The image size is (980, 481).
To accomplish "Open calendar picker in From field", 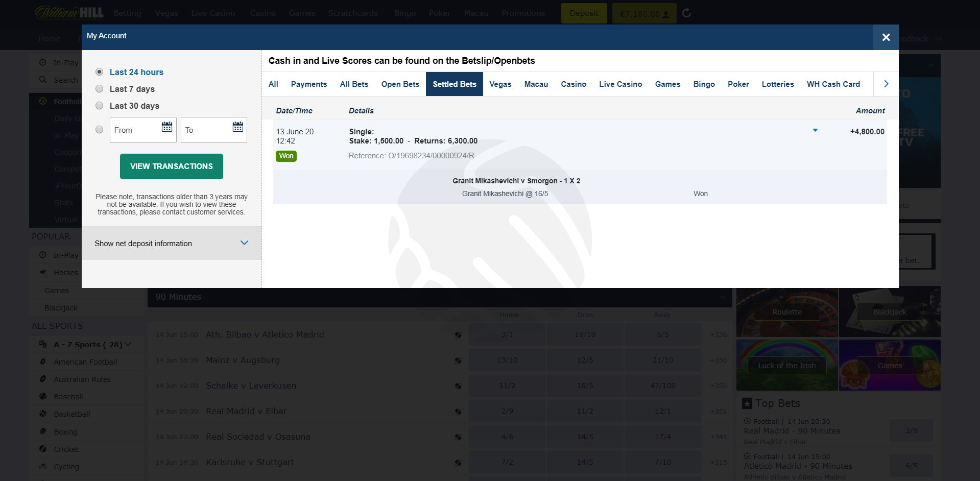I will [166, 127].
